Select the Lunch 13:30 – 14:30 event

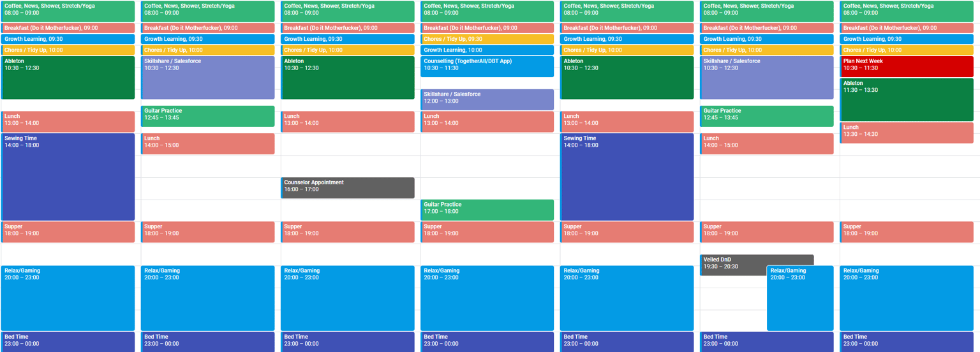(907, 133)
